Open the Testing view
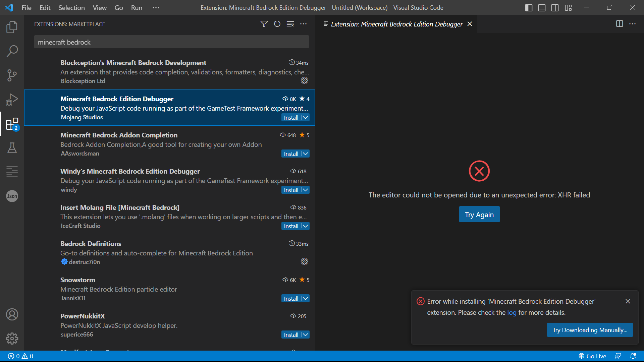 point(12,148)
